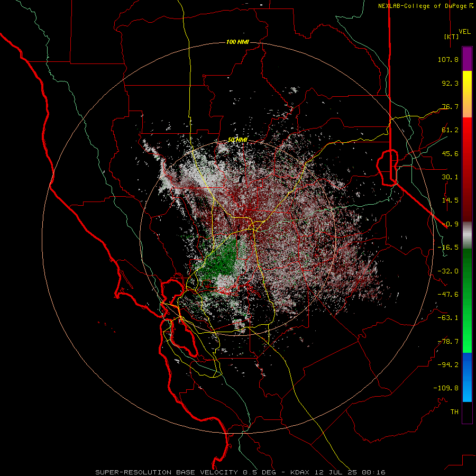
Task: Select the -16.5 scale value
Action: 448,248
